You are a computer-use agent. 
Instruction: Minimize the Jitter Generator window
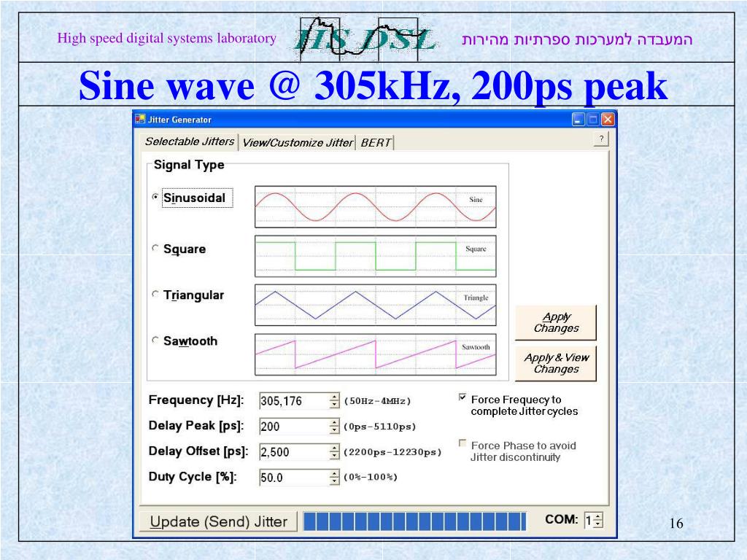coord(578,120)
